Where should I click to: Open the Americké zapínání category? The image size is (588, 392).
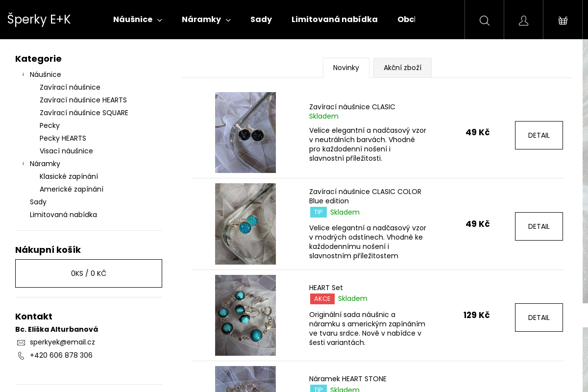point(72,189)
